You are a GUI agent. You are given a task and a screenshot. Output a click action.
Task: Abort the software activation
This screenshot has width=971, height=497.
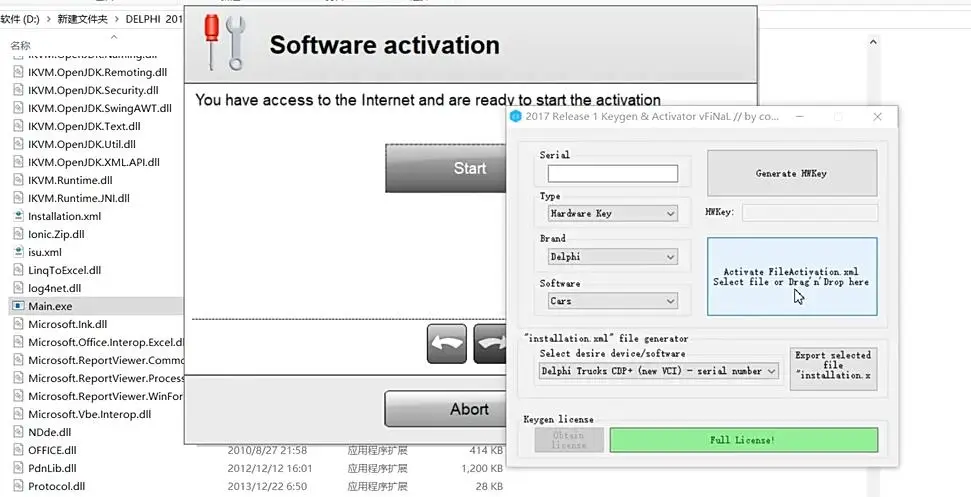[446, 408]
